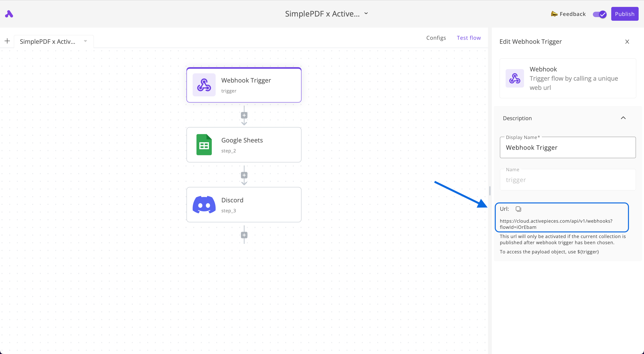Click the Google Sheets step icon
Viewport: 644px width, 354px height.
tap(203, 145)
